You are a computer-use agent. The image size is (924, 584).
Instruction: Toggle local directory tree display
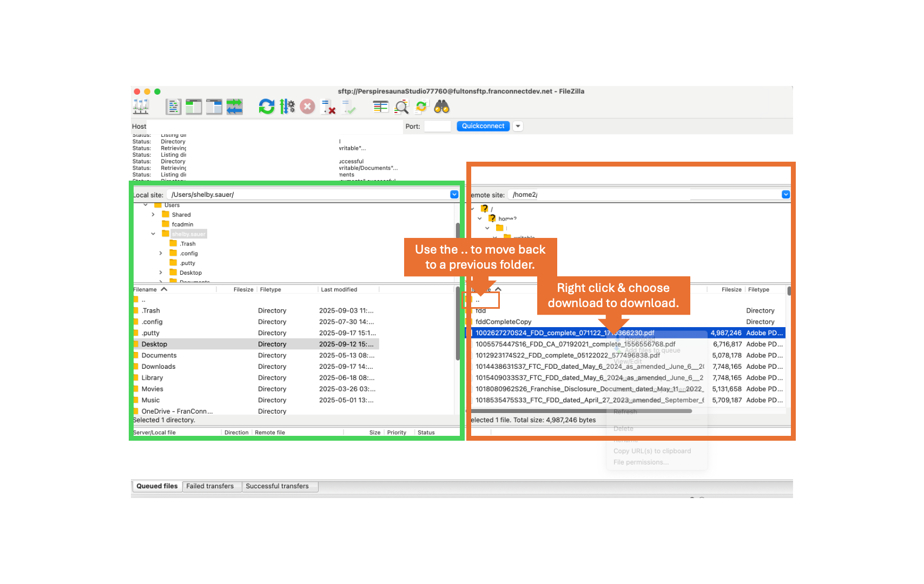(x=194, y=107)
